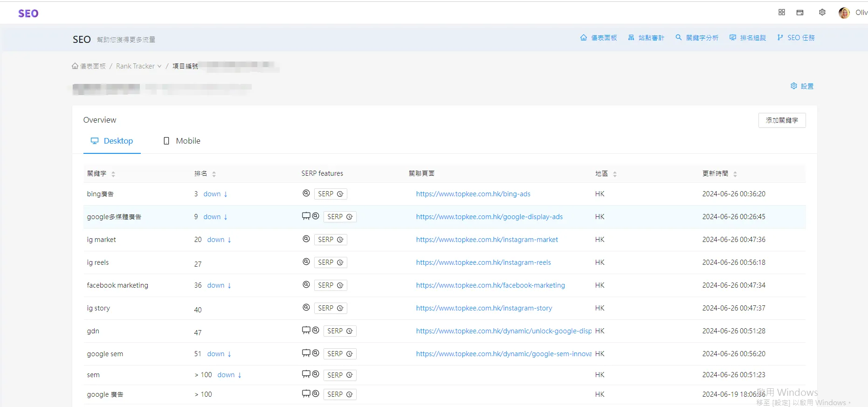This screenshot has height=407, width=868.
Task: Open the topkee bing-ads page link
Action: (x=473, y=194)
